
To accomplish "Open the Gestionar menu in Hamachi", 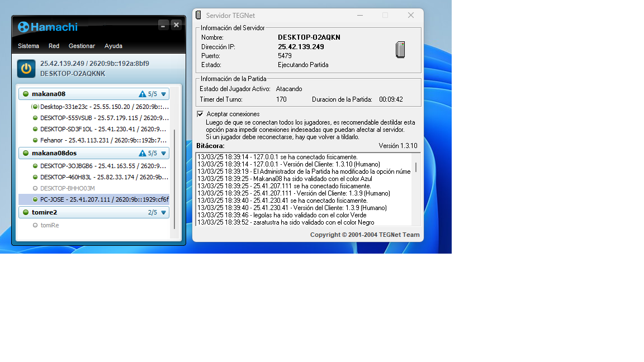I will click(x=82, y=46).
